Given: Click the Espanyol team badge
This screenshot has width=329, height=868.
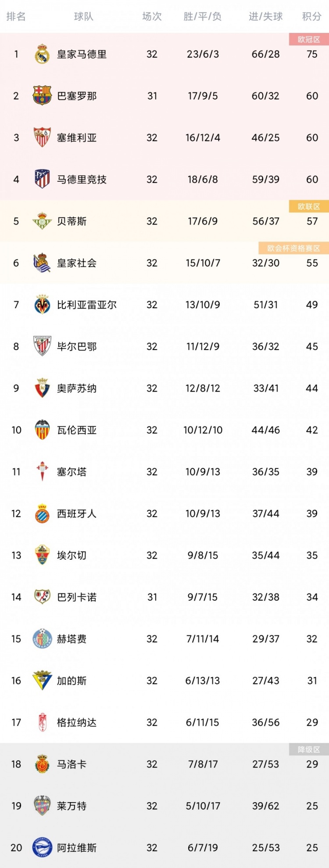Looking at the screenshot, I should [x=42, y=513].
